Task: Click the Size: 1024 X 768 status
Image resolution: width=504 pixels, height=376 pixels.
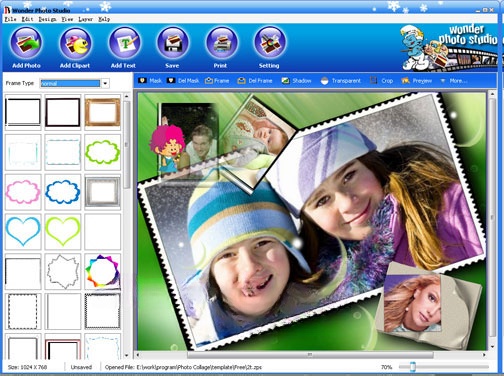Action: pyautogui.click(x=27, y=367)
